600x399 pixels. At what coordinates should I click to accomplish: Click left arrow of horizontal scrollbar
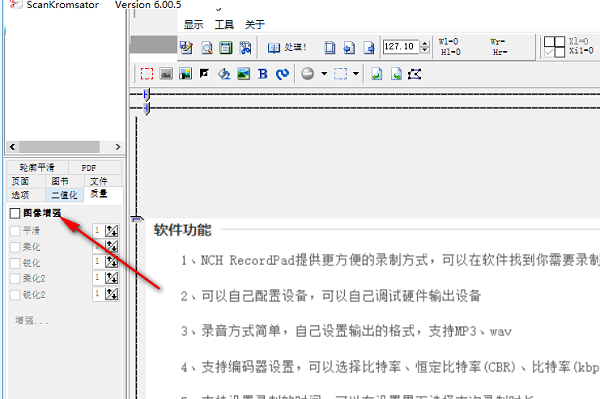click(x=13, y=147)
